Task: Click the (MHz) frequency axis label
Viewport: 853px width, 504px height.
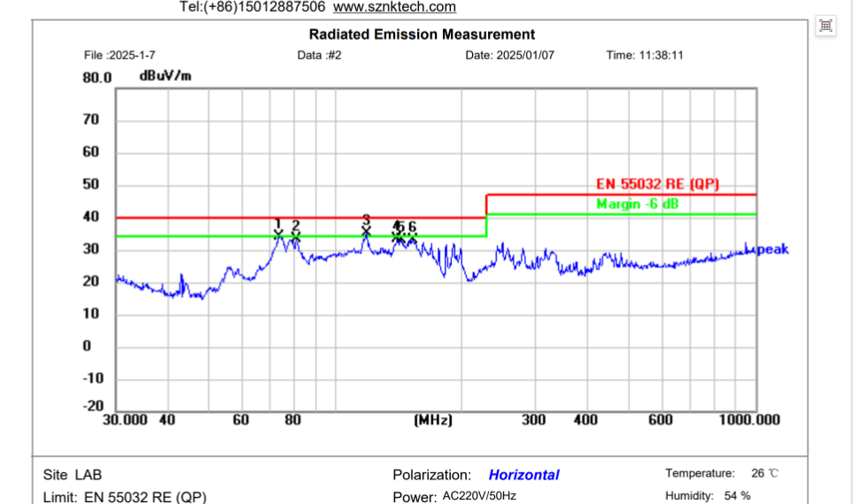Action: pyautogui.click(x=433, y=420)
